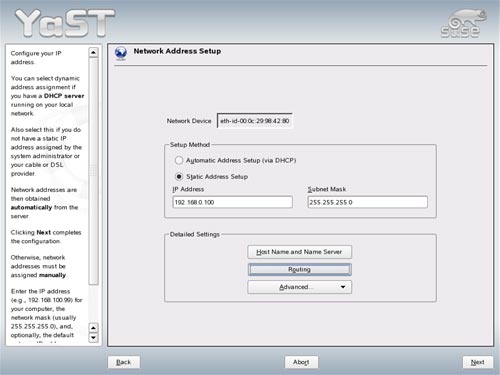Click the YaST logo in header
Screen dimensions: 500x375
click(65, 23)
